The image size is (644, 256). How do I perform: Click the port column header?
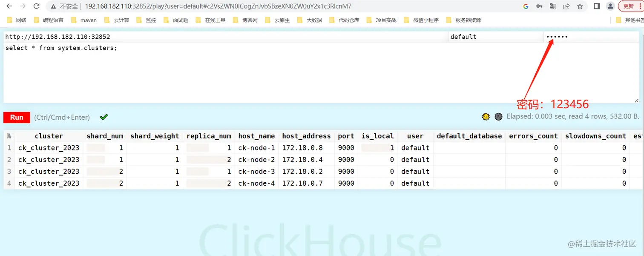click(x=346, y=136)
